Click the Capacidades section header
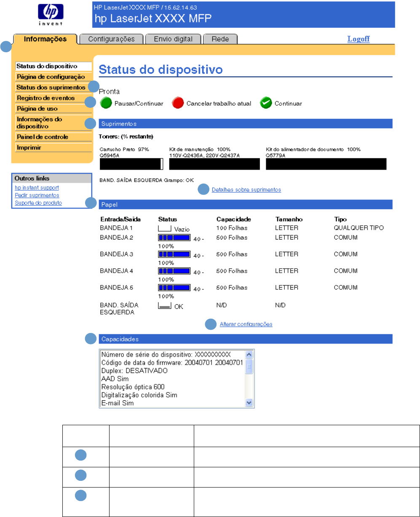 pos(246,339)
